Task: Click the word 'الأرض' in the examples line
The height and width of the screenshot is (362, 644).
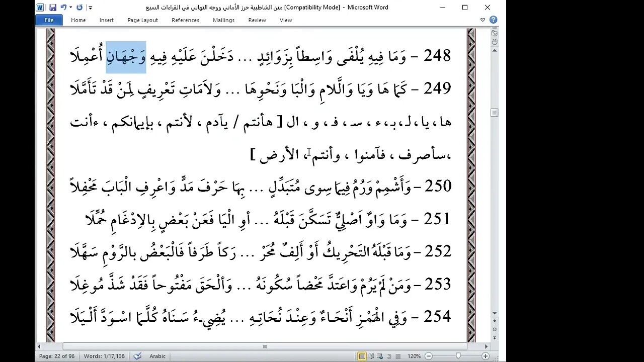Action: (x=279, y=154)
